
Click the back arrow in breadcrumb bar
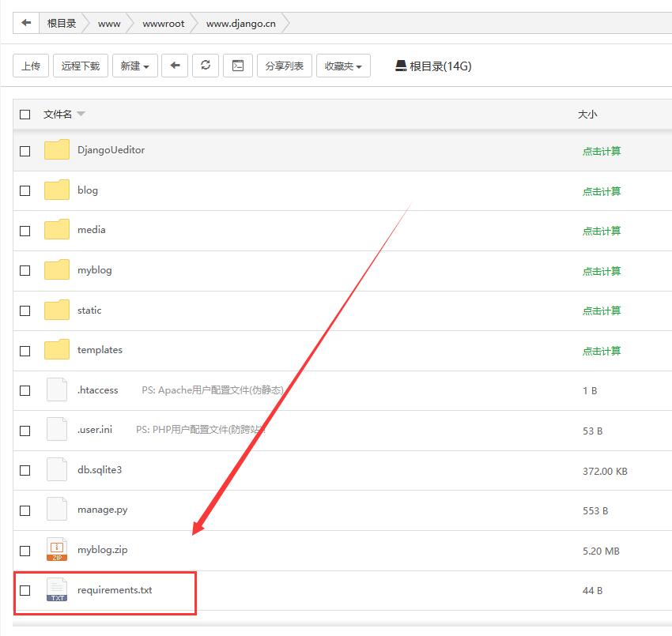click(26, 23)
